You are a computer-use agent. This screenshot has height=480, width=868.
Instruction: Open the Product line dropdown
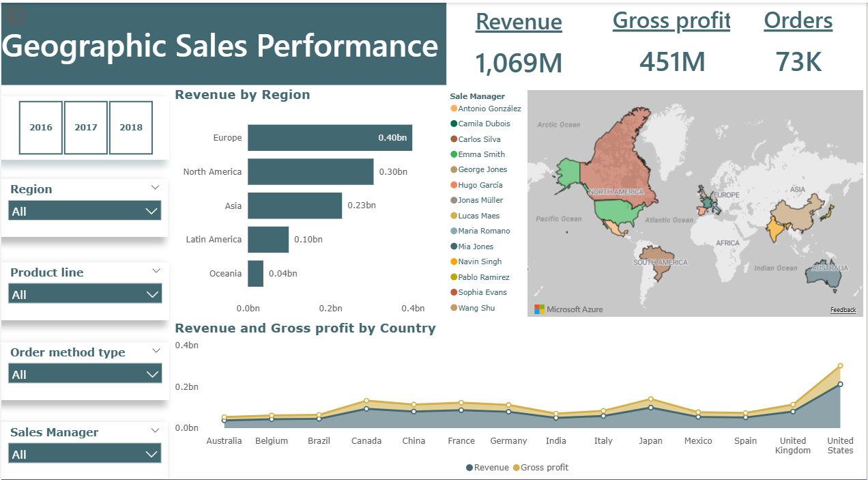[85, 294]
